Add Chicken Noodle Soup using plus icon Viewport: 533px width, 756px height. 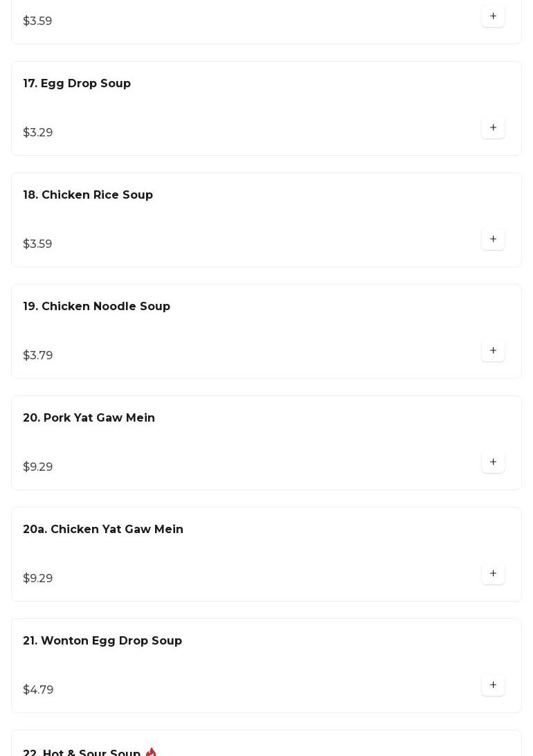click(x=493, y=351)
